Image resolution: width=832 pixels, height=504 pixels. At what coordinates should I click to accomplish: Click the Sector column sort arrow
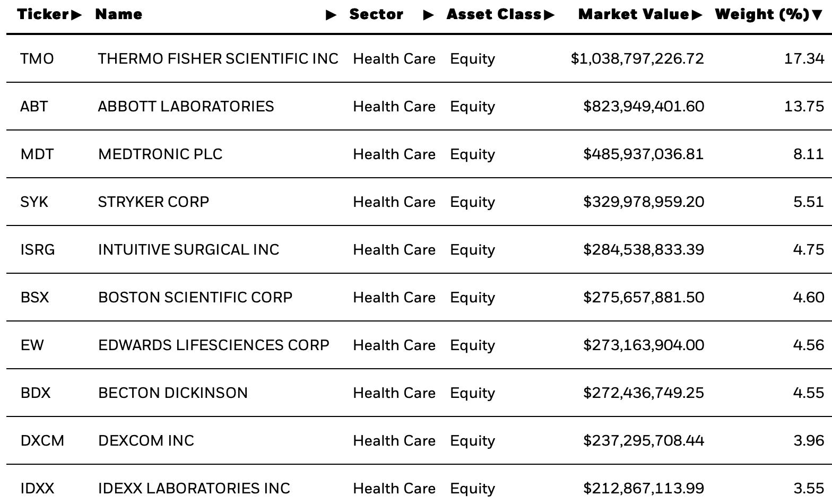[x=429, y=15]
